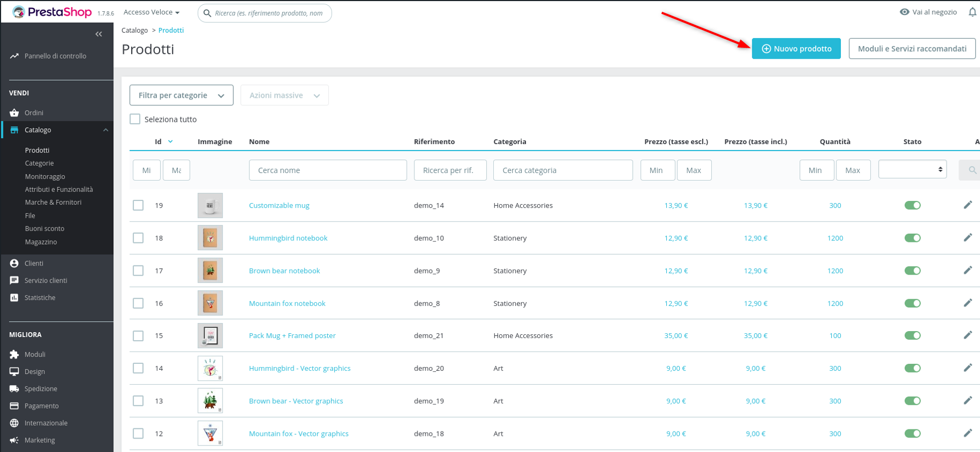
Task: Toggle status of Pack Mug + Framed poster
Action: (x=912, y=335)
